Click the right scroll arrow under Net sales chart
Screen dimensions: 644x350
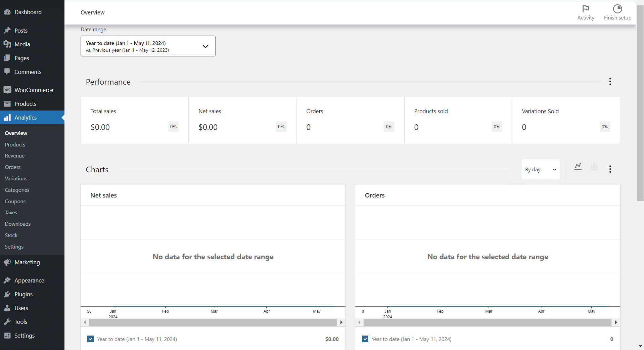341,322
